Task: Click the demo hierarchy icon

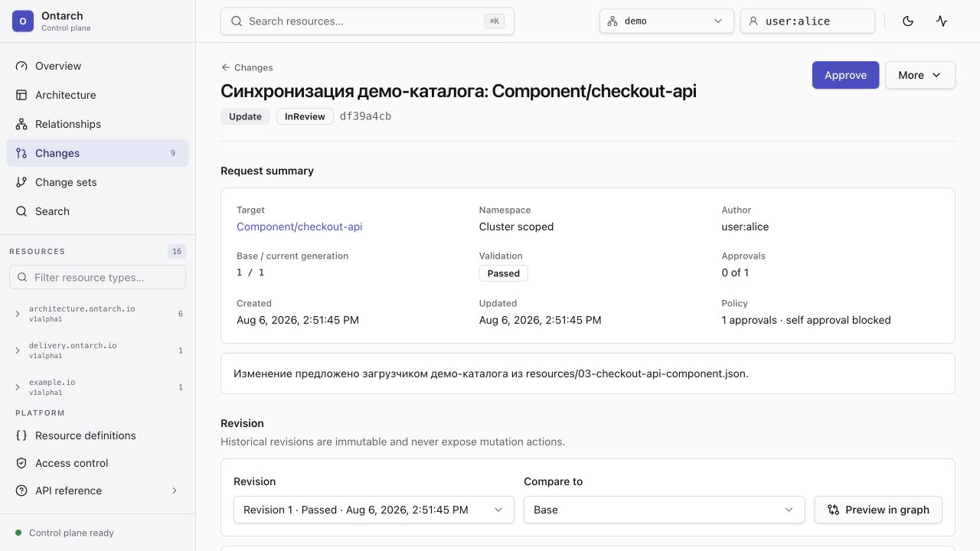Action: (612, 21)
